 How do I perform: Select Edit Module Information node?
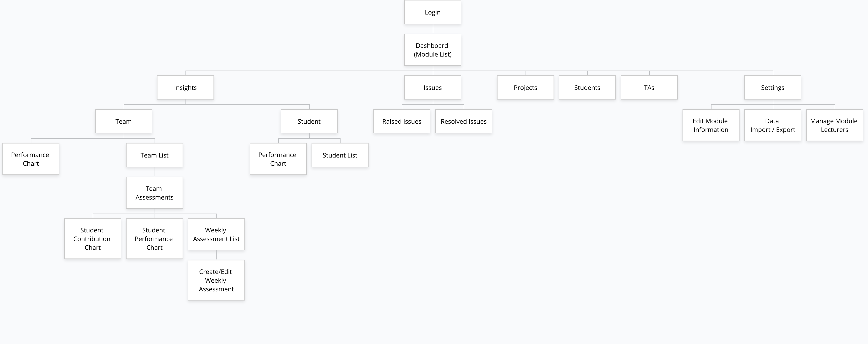(x=711, y=125)
